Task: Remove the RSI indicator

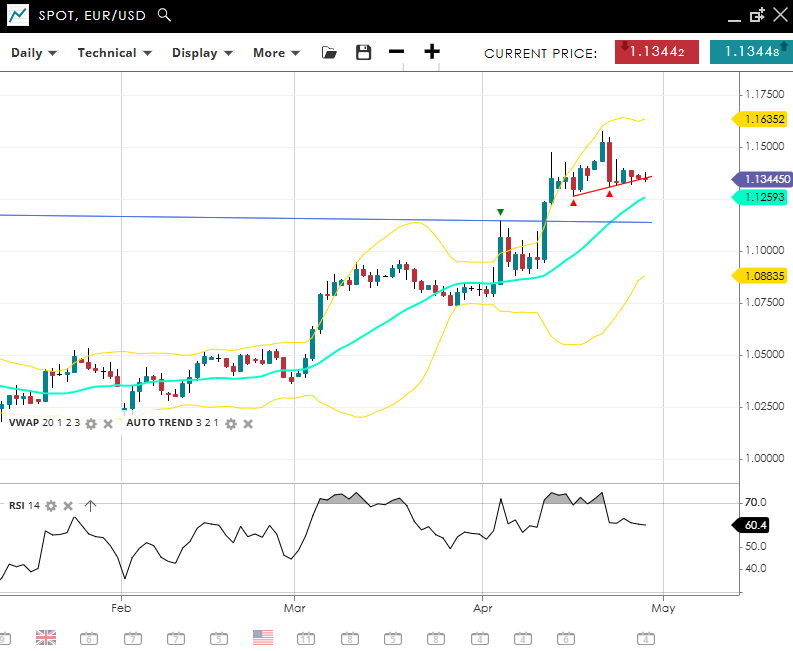Action: pos(68,506)
